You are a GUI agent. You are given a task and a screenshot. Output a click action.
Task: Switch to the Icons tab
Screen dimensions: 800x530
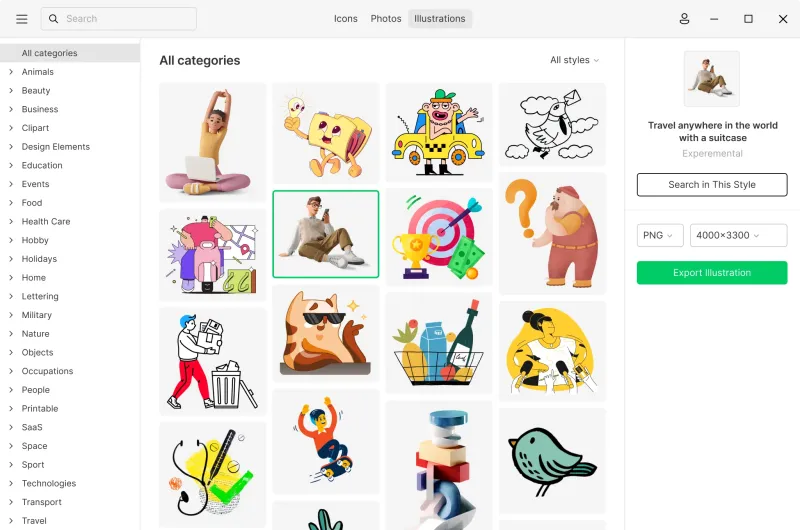[x=345, y=19]
